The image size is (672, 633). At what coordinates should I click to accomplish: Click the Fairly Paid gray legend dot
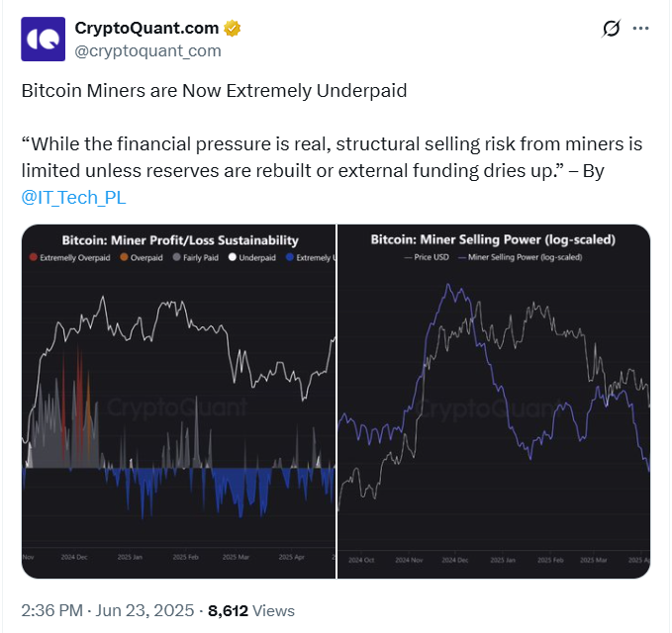click(x=175, y=257)
